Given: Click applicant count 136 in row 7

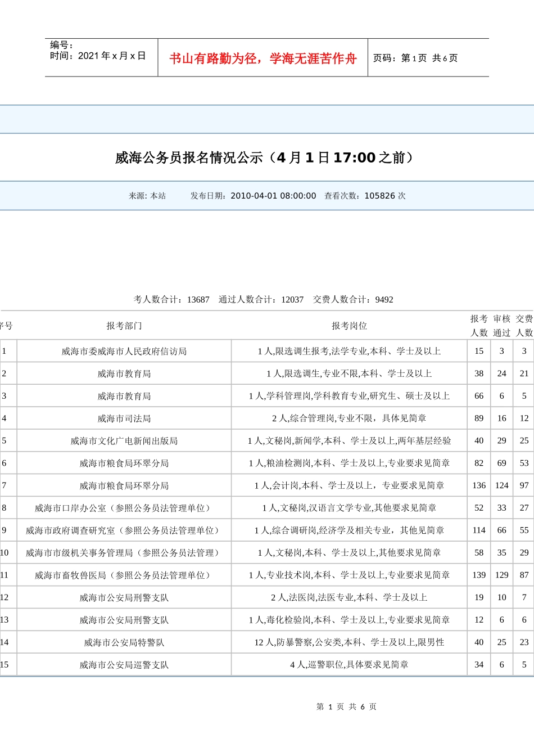Looking at the screenshot, I should click(479, 485).
